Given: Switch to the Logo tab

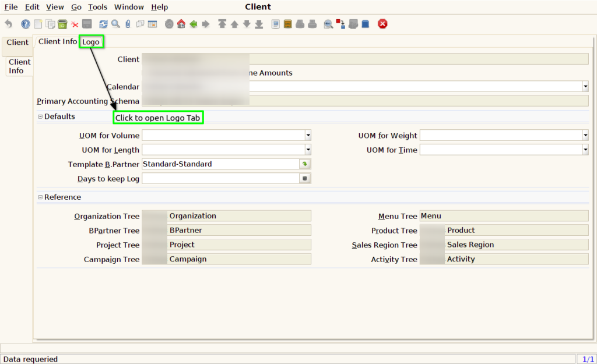Looking at the screenshot, I should click(x=91, y=42).
